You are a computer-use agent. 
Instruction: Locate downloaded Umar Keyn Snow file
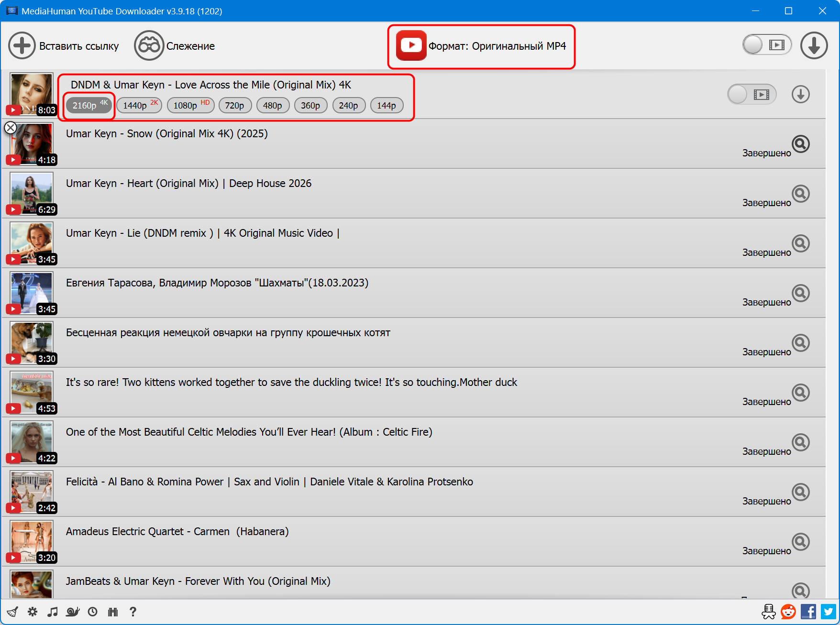[800, 144]
